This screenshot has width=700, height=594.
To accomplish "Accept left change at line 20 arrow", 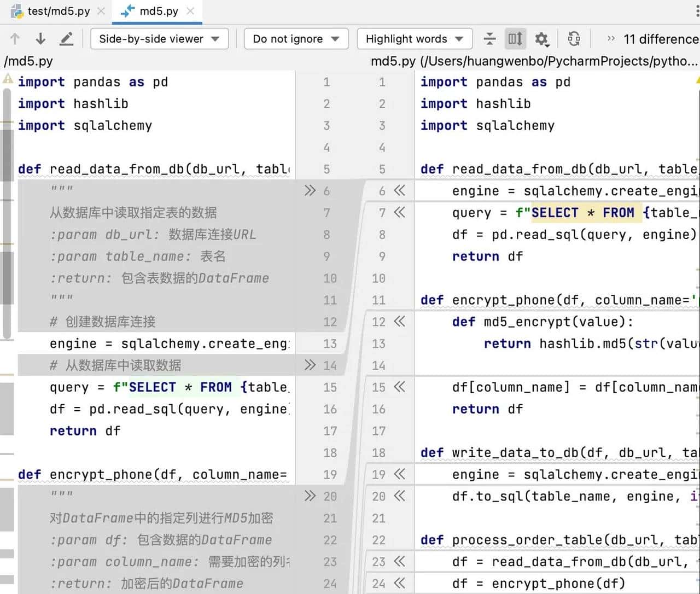I will coord(310,496).
